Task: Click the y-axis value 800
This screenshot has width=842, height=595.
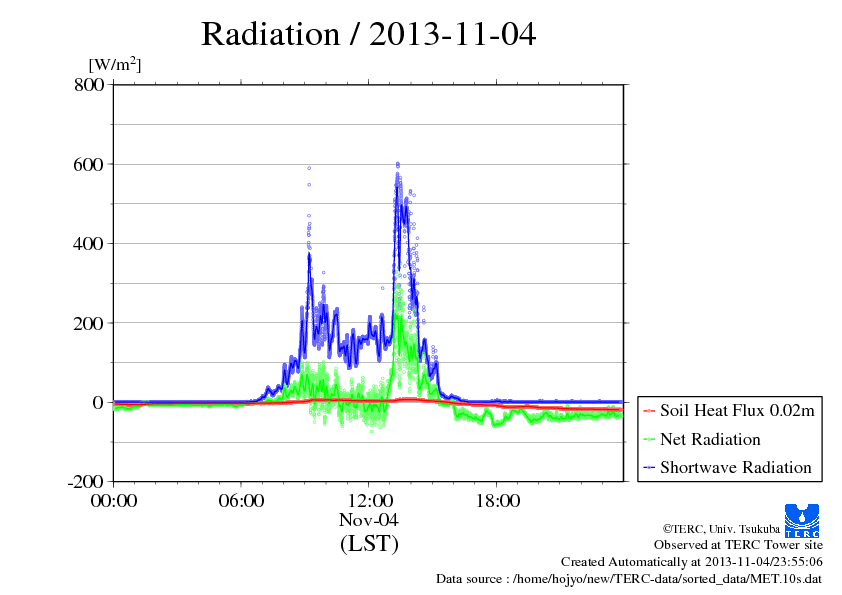Action: [89, 84]
